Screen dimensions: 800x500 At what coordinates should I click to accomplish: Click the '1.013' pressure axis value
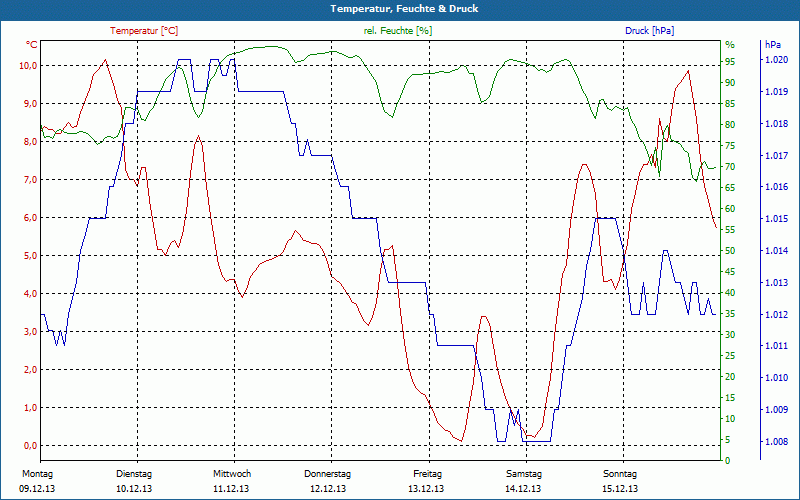[776, 283]
